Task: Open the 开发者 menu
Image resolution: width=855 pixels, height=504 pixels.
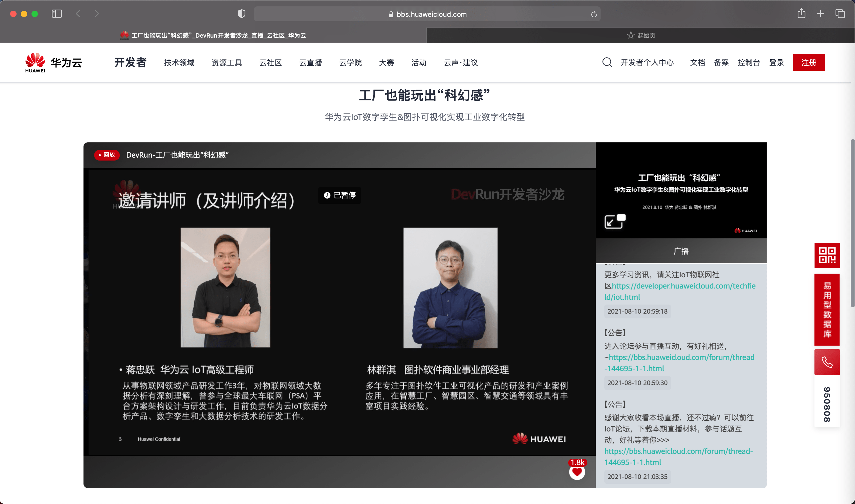Action: pos(130,62)
